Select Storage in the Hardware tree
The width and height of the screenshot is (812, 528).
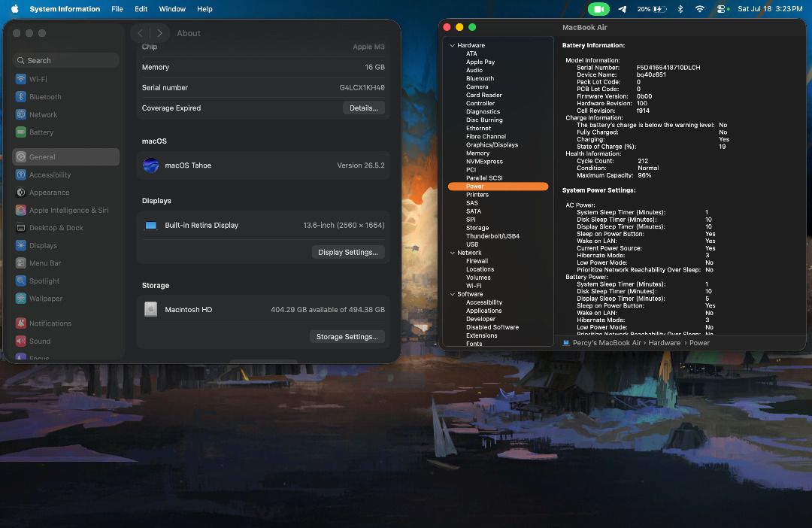477,228
